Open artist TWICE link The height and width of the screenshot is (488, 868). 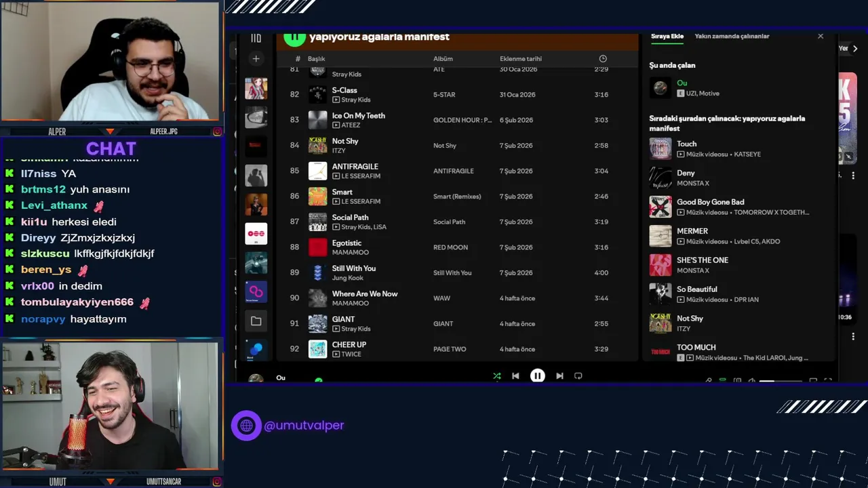point(351,354)
